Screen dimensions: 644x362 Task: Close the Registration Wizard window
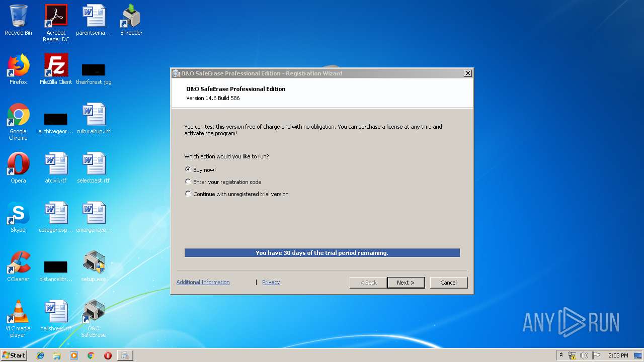[467, 73]
